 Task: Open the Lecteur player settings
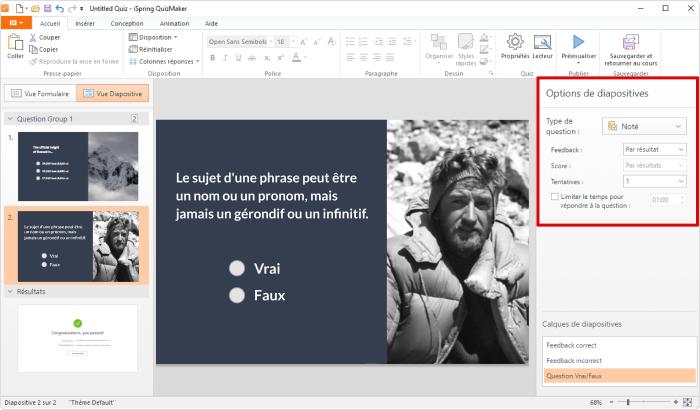[542, 46]
